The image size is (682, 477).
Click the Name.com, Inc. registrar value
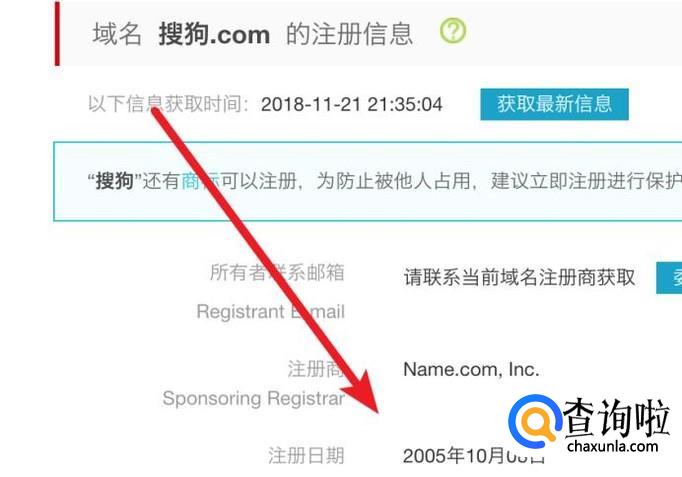[471, 370]
